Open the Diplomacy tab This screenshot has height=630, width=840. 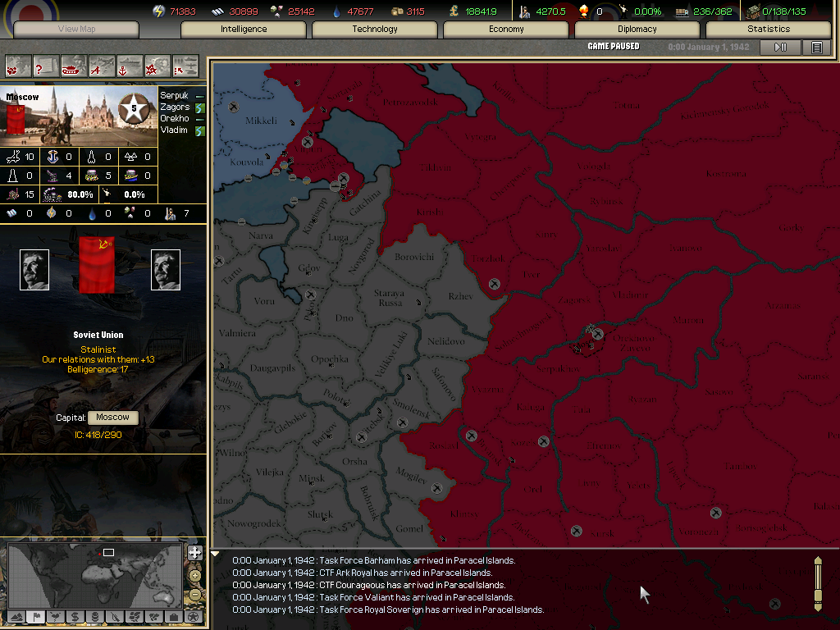637,29
